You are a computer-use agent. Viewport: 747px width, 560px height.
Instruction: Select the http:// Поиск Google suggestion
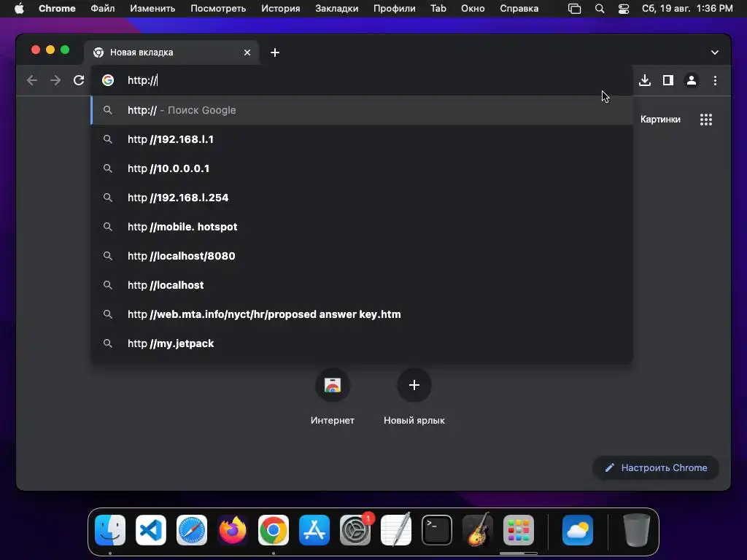362,110
